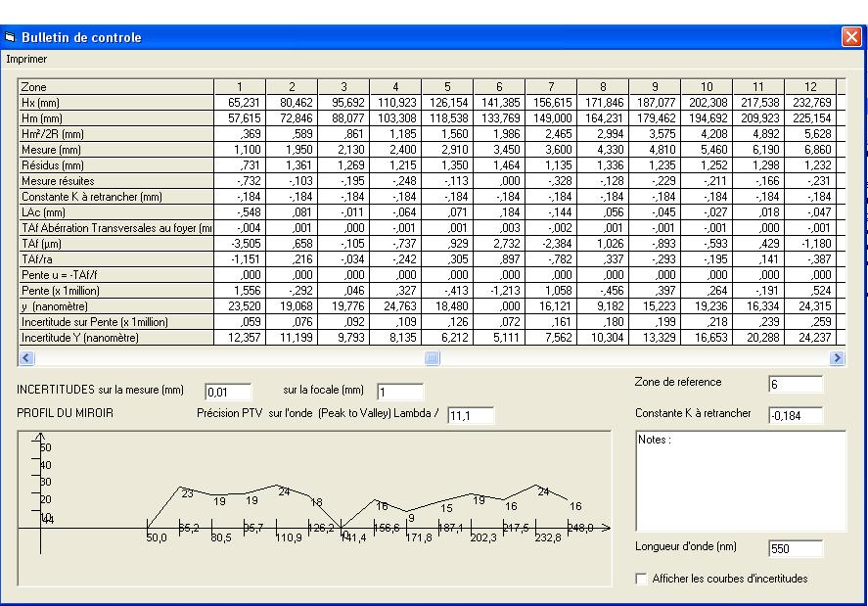
Task: Select the Zone row header
Action: (116, 87)
